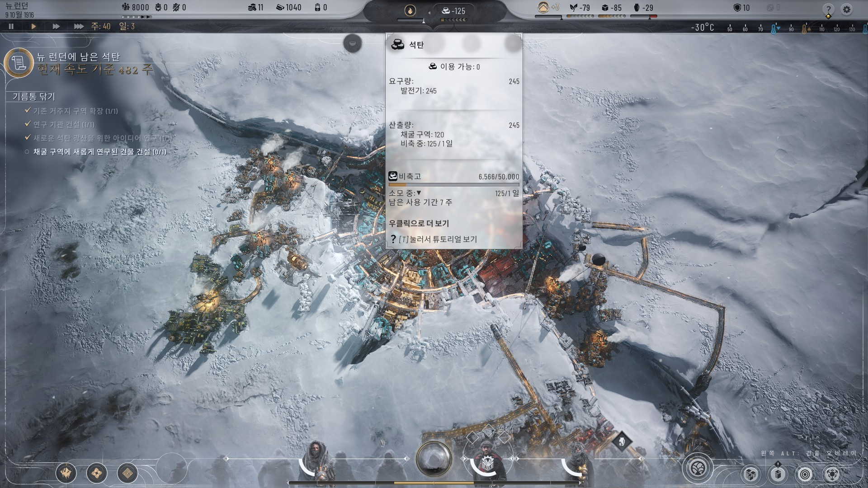Click the population 8000 indicator
Viewport: 868px width, 488px height.
point(136,7)
